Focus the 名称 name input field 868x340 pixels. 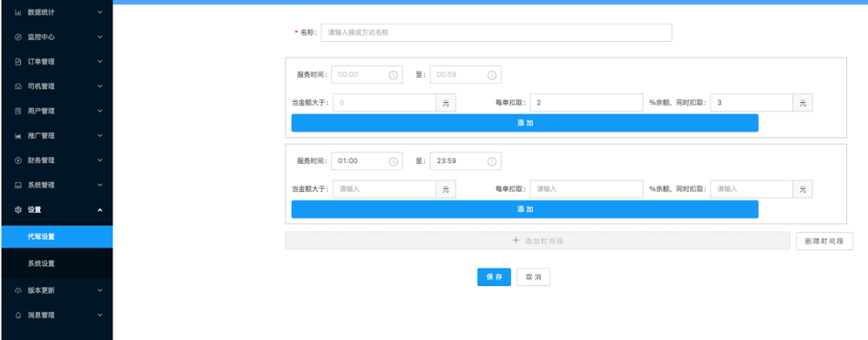(496, 33)
